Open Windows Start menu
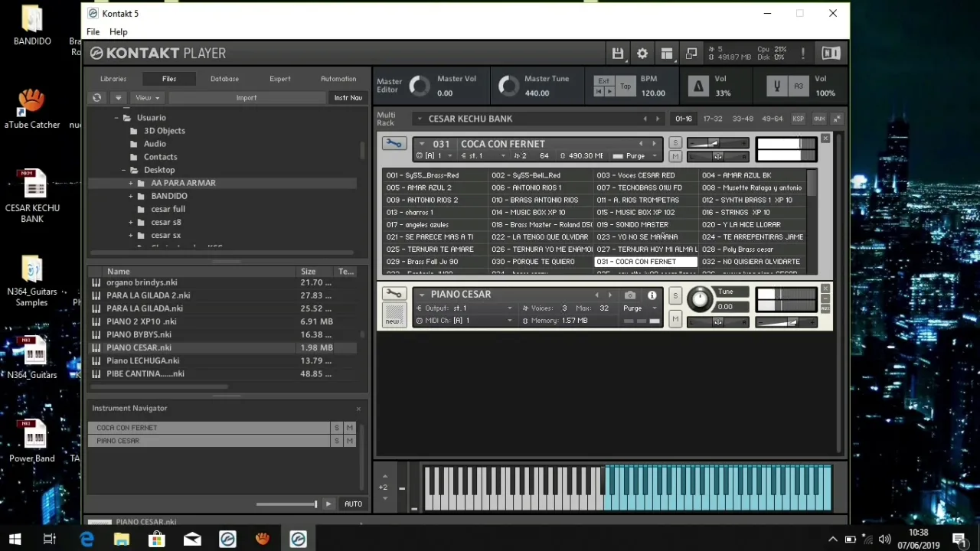This screenshot has height=551, width=980. pyautogui.click(x=15, y=540)
